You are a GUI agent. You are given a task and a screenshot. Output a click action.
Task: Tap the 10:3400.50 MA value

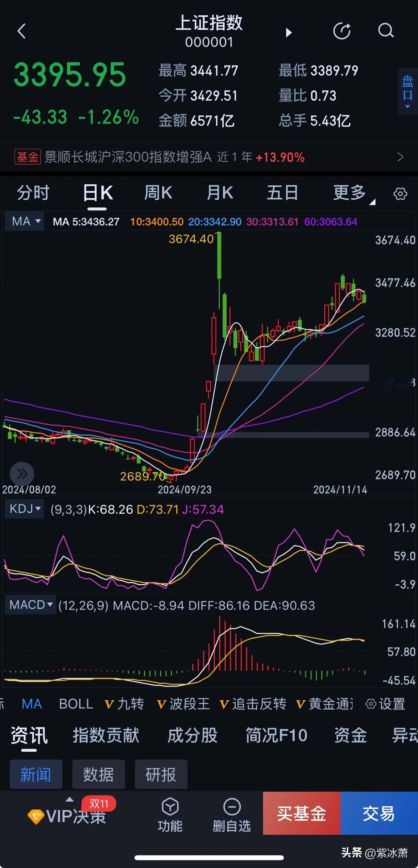pos(157,222)
